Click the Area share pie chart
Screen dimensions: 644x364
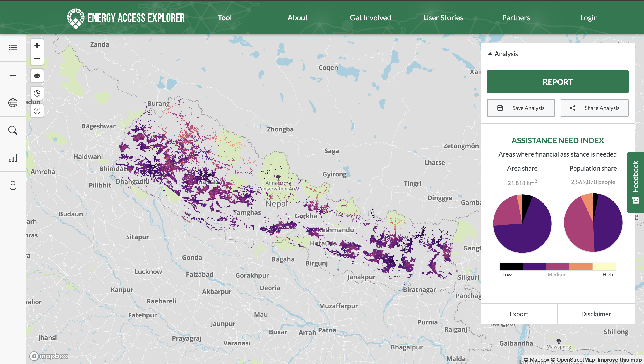pos(522,223)
